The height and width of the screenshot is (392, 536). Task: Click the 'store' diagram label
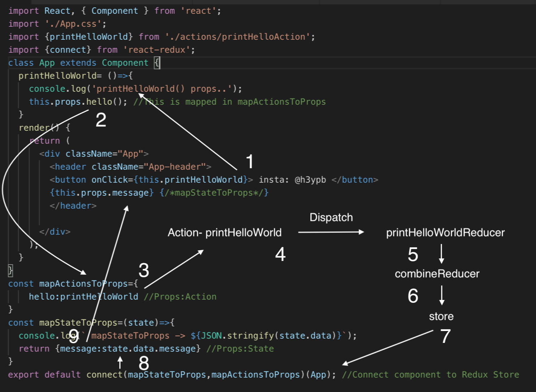click(441, 316)
